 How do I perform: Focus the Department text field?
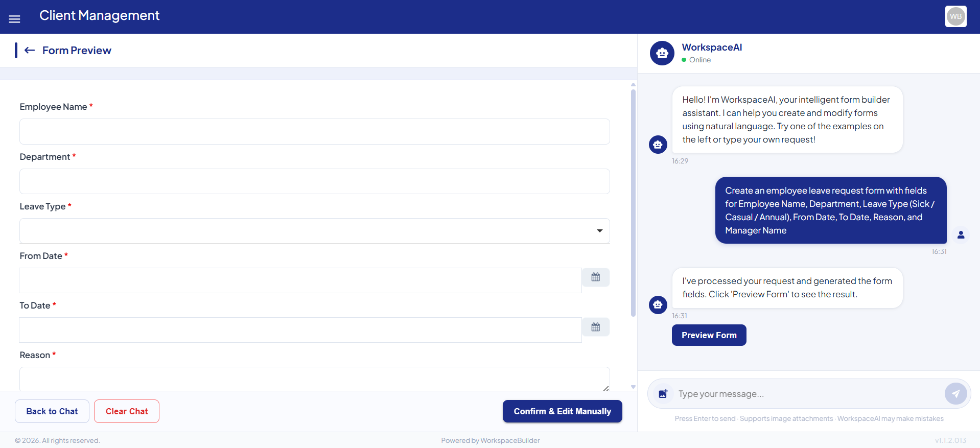click(315, 181)
